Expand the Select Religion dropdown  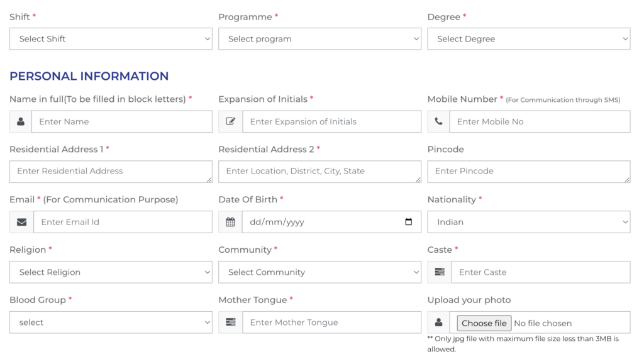click(x=111, y=272)
